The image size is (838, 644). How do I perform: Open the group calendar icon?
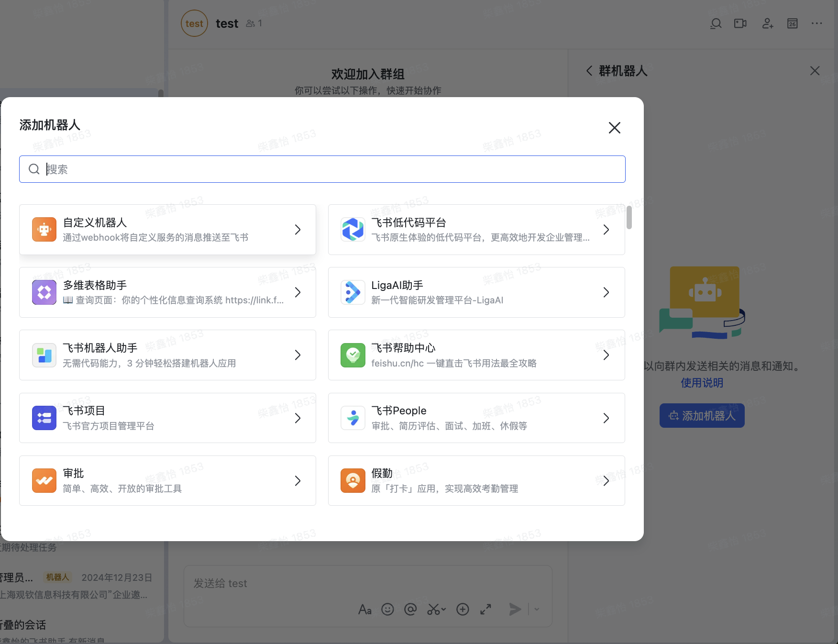pos(793,23)
